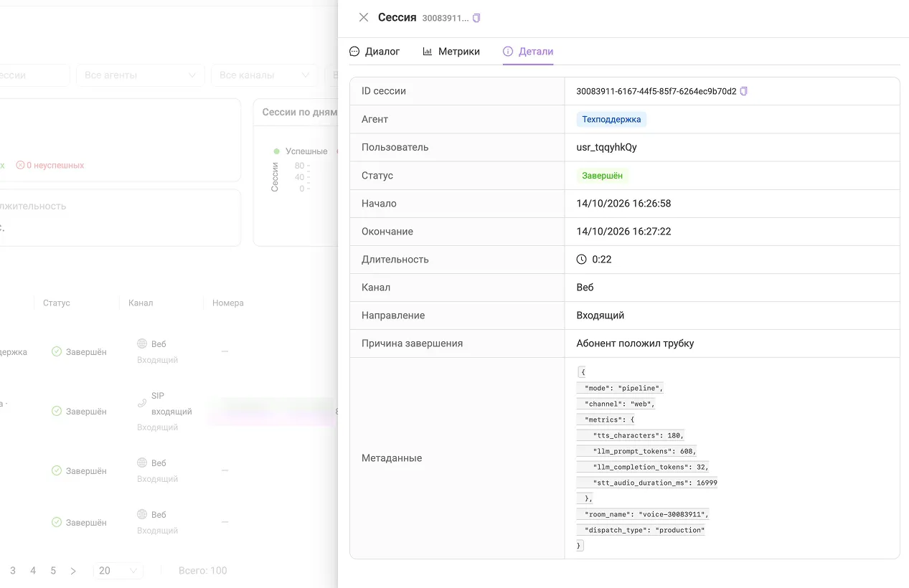The height and width of the screenshot is (588, 909).
Task: Click the Техподдержка agent tag
Action: pyautogui.click(x=611, y=119)
